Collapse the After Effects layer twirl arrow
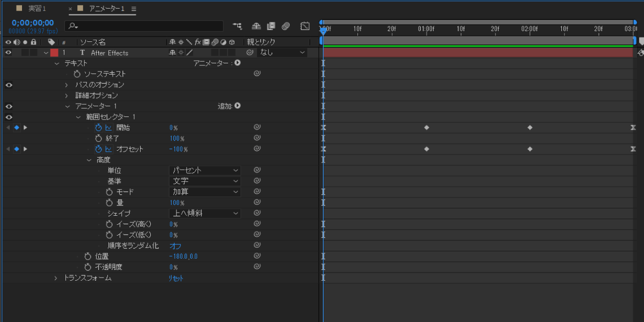Viewport: 644px width, 322px height. 46,53
